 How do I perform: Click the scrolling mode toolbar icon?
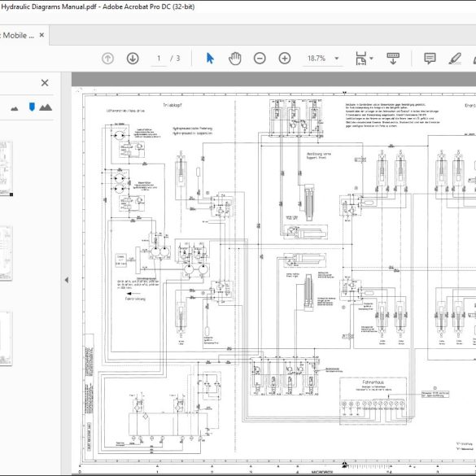click(x=393, y=59)
